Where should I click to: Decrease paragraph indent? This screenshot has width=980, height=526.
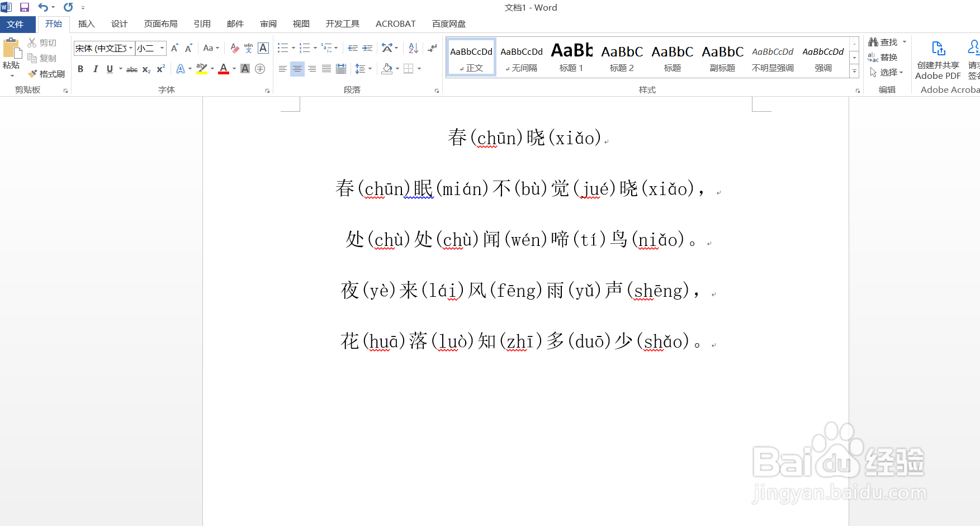353,48
